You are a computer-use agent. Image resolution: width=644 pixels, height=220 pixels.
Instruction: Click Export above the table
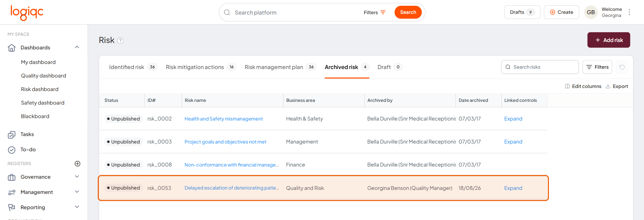click(617, 86)
